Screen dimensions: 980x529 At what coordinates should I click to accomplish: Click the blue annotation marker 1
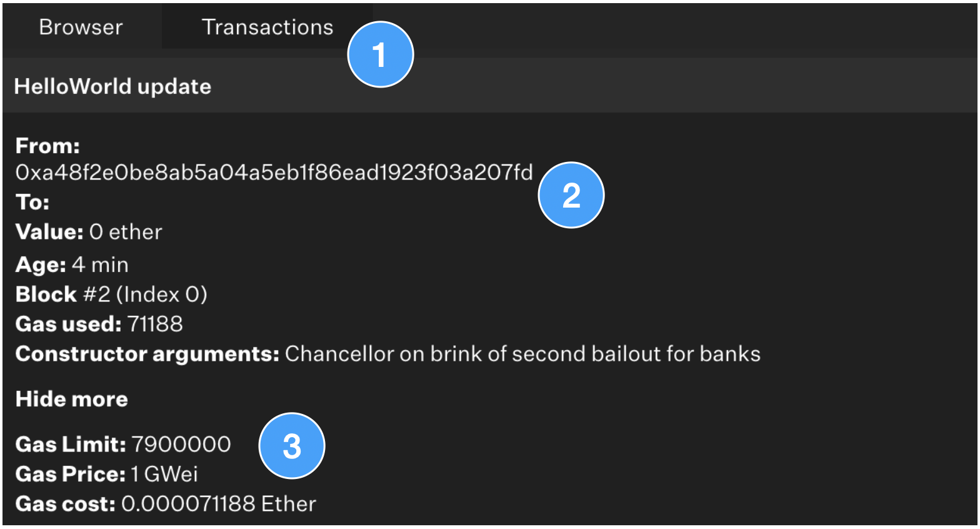coord(381,54)
